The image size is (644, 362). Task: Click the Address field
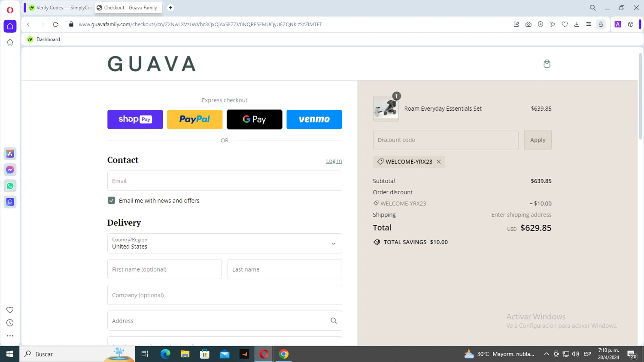(x=225, y=320)
